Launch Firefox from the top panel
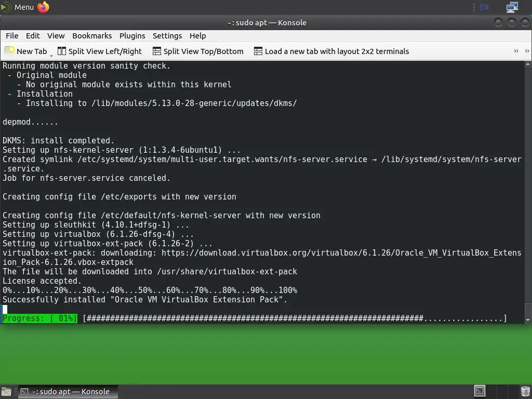 click(43, 7)
